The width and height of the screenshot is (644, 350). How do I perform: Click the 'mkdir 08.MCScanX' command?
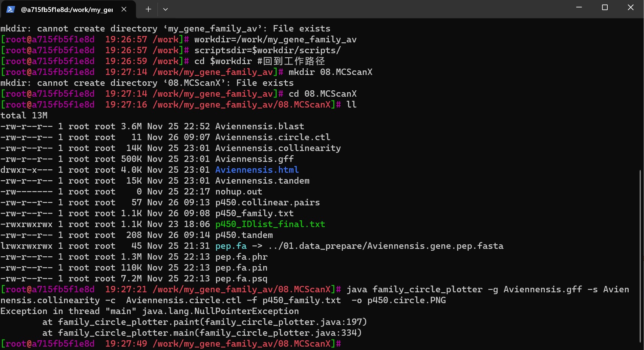pos(330,72)
